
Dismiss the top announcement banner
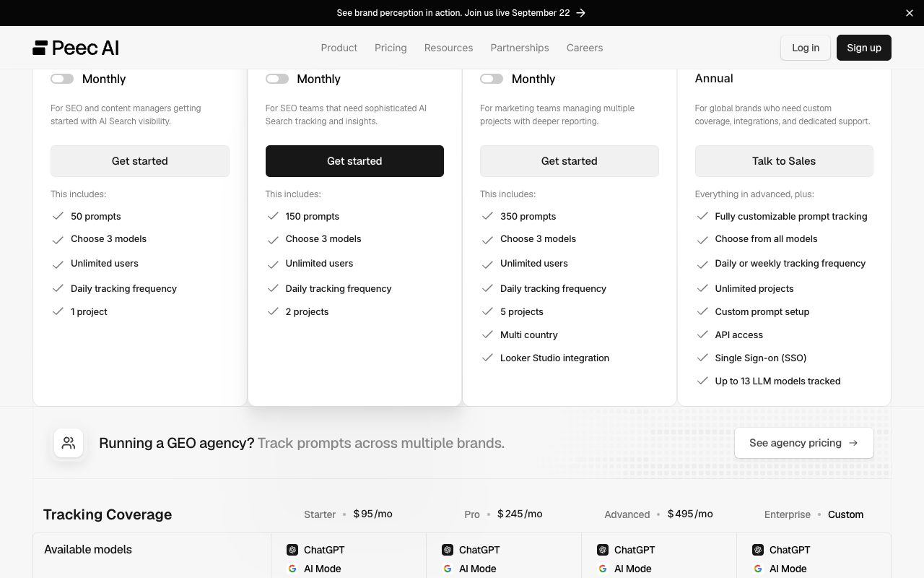910,13
